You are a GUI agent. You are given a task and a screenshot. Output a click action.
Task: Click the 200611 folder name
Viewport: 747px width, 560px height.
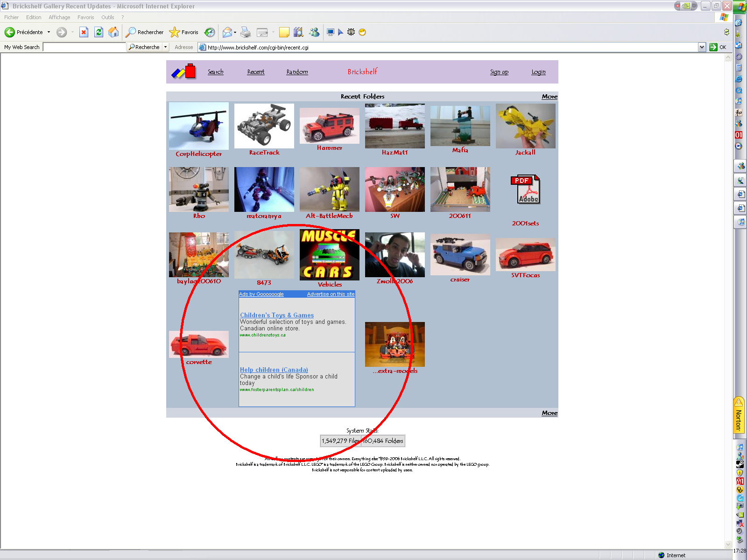pos(460,216)
